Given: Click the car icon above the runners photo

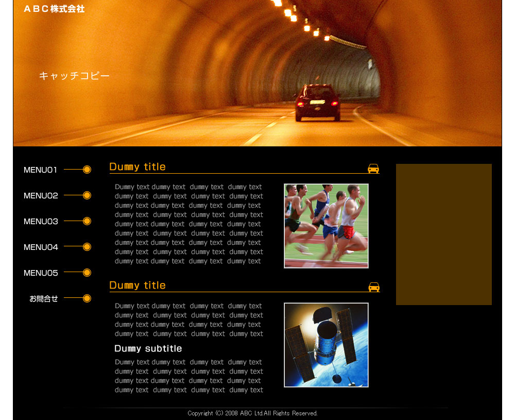Looking at the screenshot, I should pyautogui.click(x=373, y=169).
